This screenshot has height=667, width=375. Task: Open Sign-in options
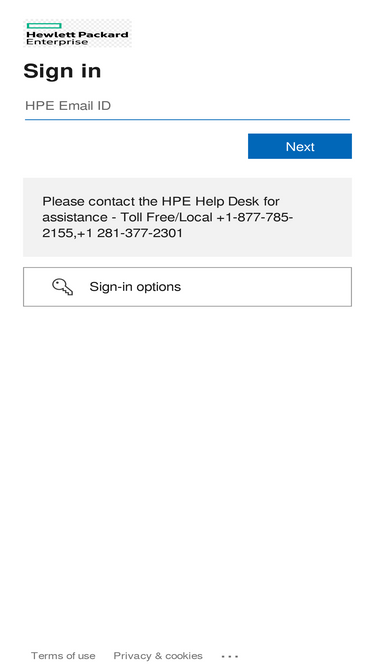[188, 287]
